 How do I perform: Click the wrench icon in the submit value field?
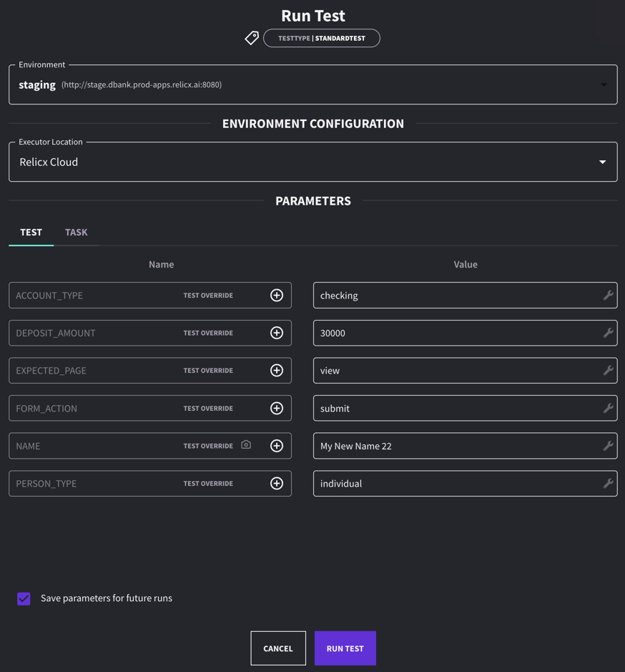pos(608,408)
